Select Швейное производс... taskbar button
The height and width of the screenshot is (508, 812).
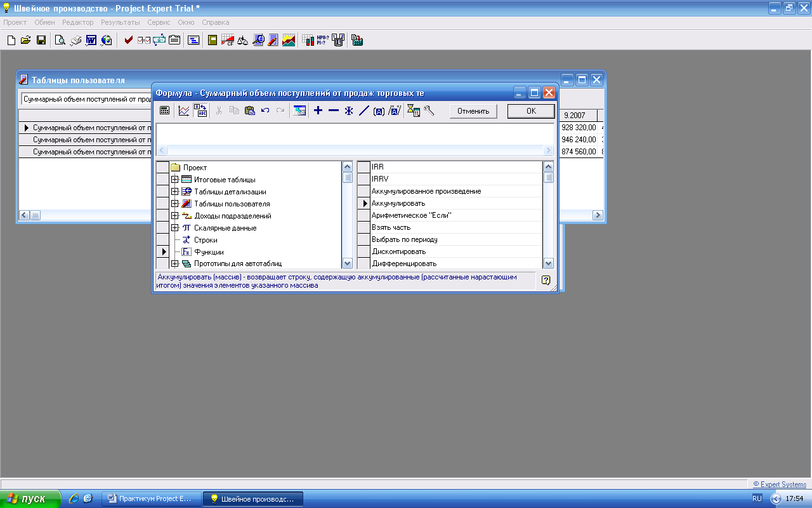[x=253, y=498]
